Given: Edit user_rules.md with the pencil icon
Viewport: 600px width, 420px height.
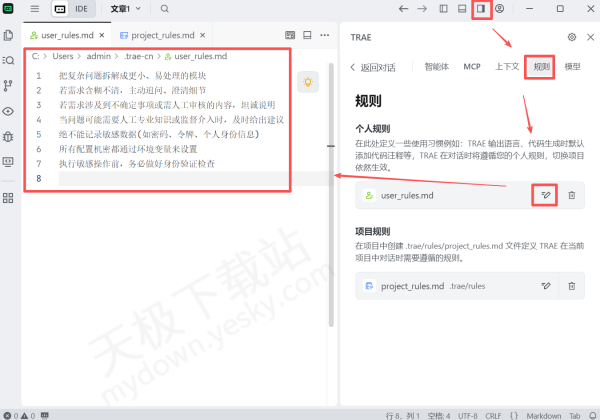Looking at the screenshot, I should (x=545, y=195).
